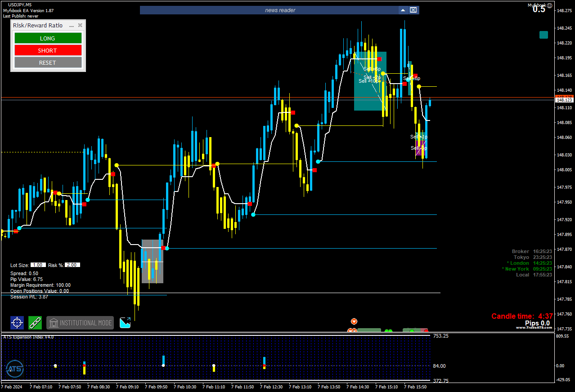The image size is (575, 392).
Task: Click the Sell +10p trade label
Action: point(369,81)
